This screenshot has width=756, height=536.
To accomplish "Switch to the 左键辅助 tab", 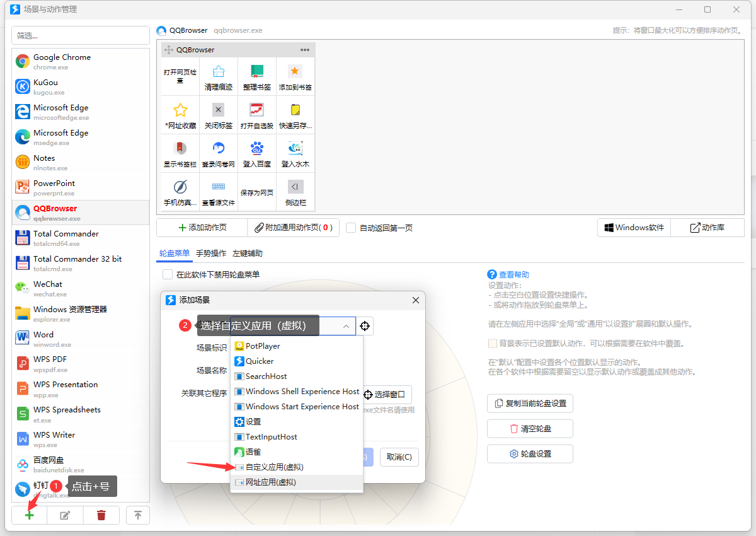I will tap(248, 253).
